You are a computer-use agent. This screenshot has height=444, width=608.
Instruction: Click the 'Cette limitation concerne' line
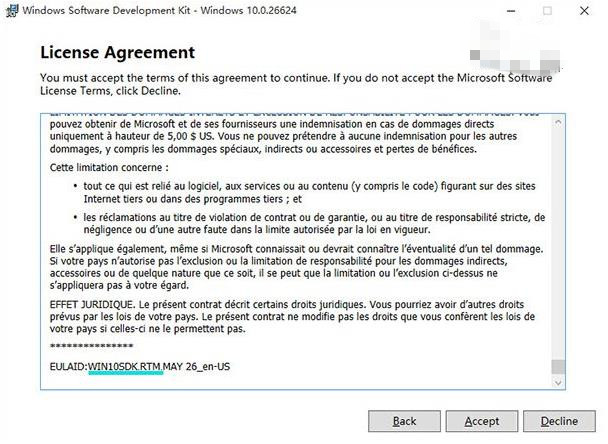[110, 167]
